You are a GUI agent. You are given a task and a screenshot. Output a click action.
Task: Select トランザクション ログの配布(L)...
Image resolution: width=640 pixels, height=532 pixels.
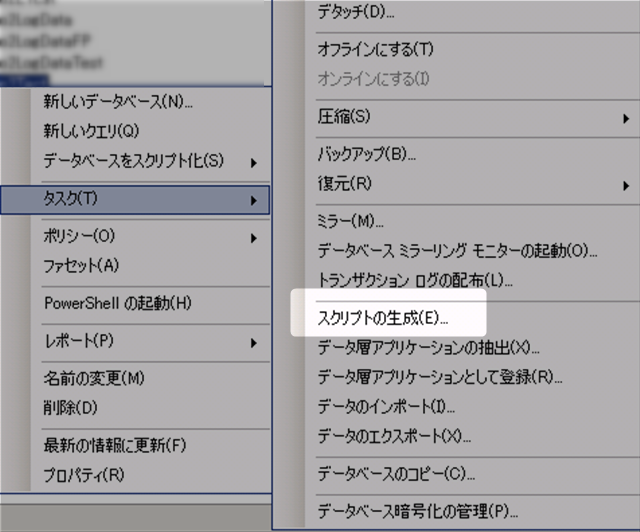[415, 280]
